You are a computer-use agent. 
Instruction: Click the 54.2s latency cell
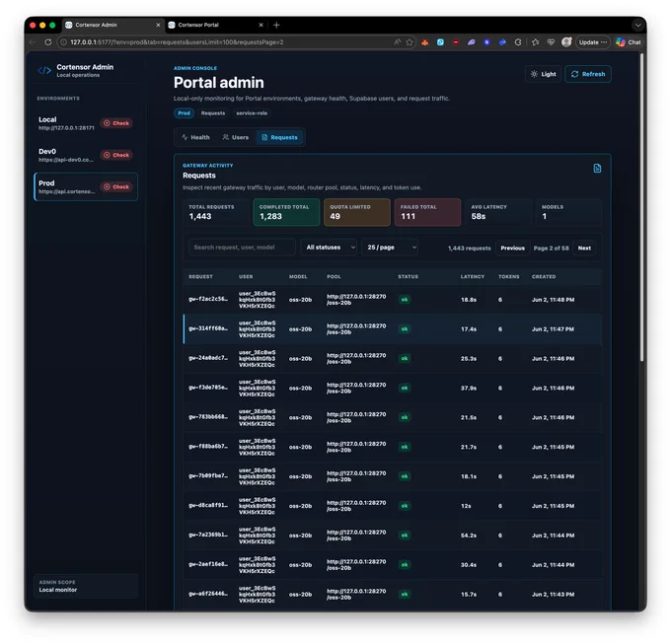point(469,536)
